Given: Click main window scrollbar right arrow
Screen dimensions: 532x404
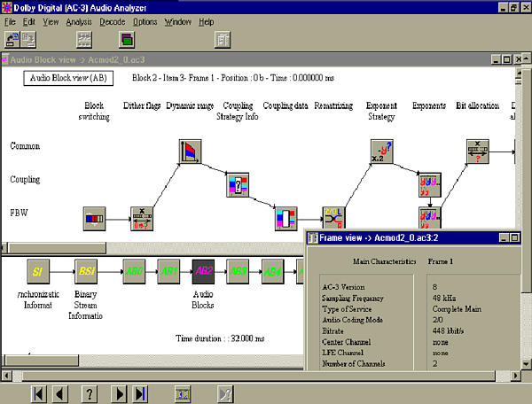Looking at the screenshot, I should tap(516, 376).
